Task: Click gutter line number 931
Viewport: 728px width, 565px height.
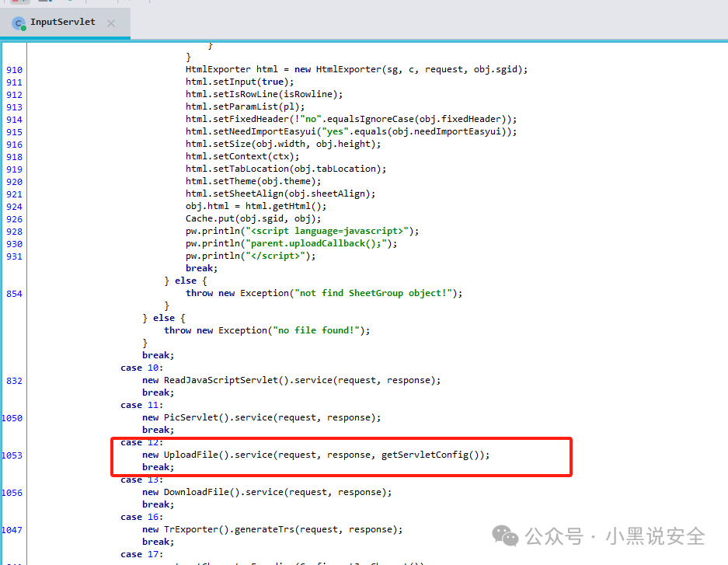Action: pos(14,256)
